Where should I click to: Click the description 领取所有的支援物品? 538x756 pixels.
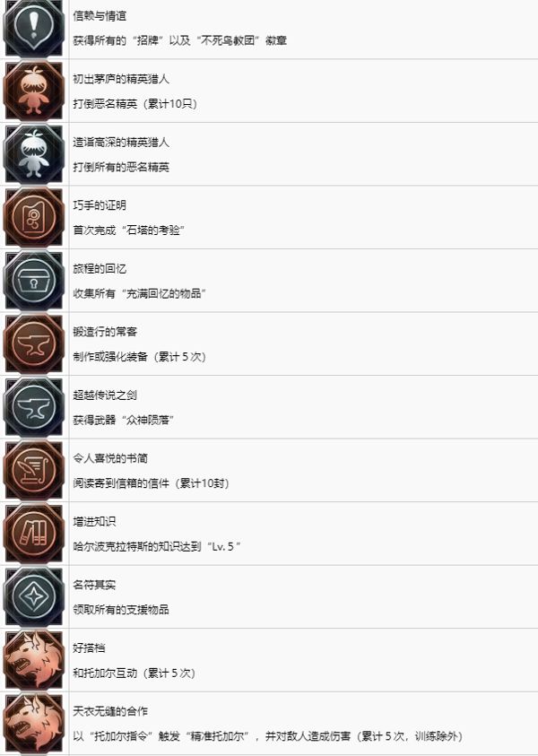pyautogui.click(x=120, y=610)
